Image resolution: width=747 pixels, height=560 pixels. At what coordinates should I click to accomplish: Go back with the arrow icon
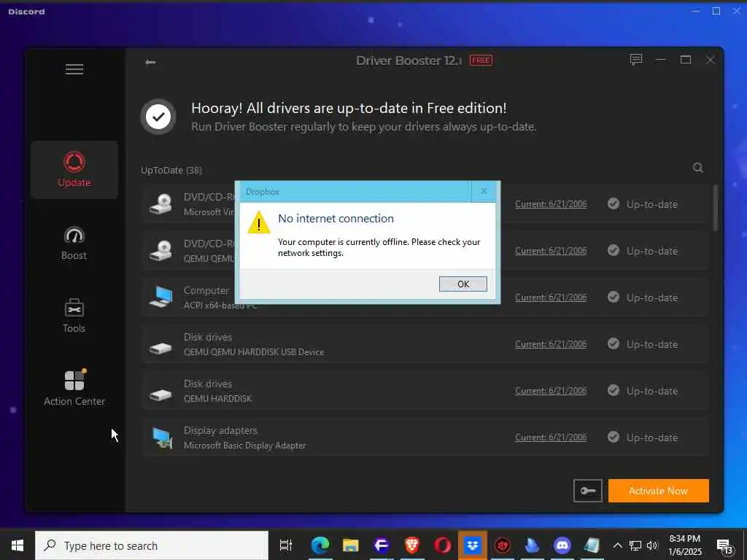150,62
